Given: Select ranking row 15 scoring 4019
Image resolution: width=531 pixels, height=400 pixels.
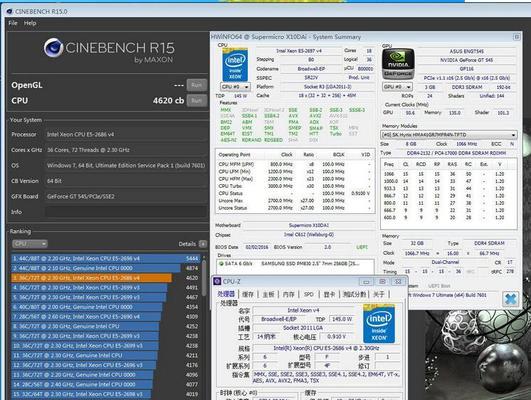Looking at the screenshot, I should click(x=106, y=394).
